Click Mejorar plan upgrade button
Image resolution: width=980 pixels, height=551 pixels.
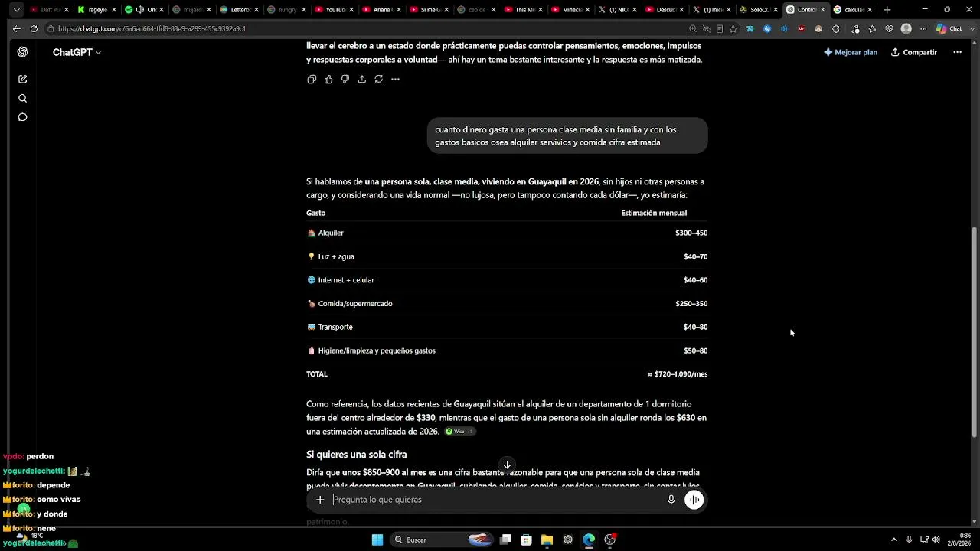(x=851, y=52)
